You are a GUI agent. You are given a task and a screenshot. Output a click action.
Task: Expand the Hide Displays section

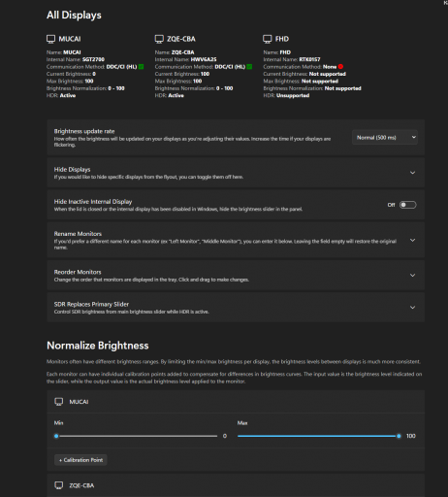[412, 173]
